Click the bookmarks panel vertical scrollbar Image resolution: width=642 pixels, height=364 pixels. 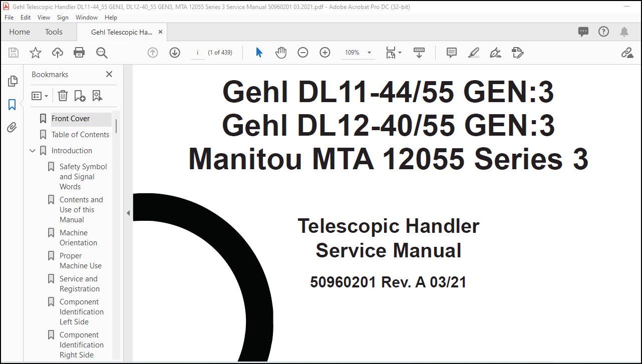coord(116,126)
